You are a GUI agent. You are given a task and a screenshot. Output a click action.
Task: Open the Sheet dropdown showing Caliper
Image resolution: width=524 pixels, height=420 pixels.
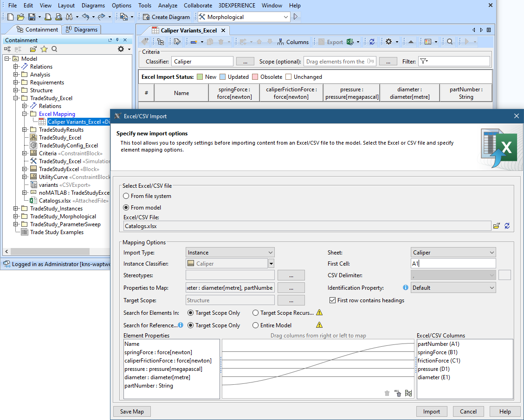(x=453, y=253)
